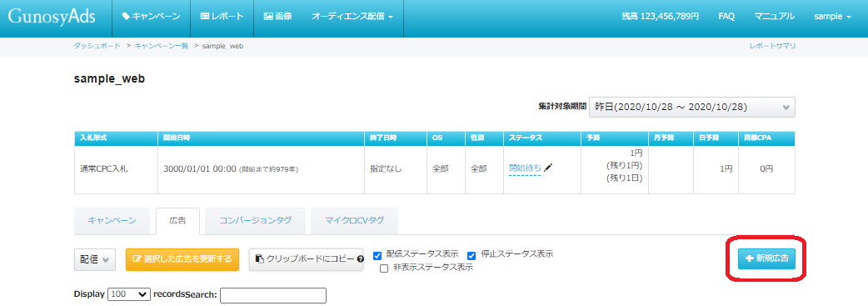Click the 新規広告 button

pyautogui.click(x=766, y=258)
